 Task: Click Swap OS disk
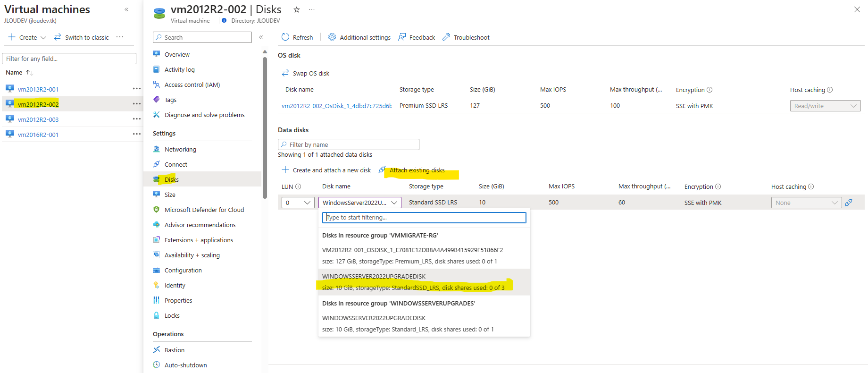(x=306, y=73)
